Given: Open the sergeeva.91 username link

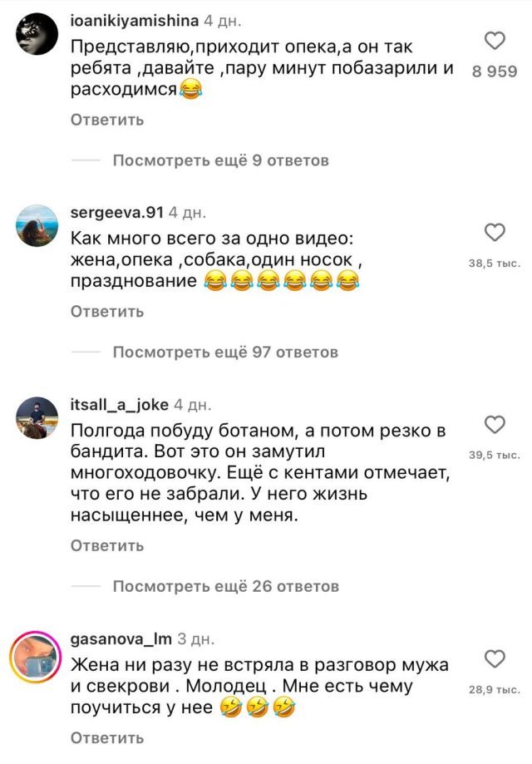Looking at the screenshot, I should pos(119,212).
